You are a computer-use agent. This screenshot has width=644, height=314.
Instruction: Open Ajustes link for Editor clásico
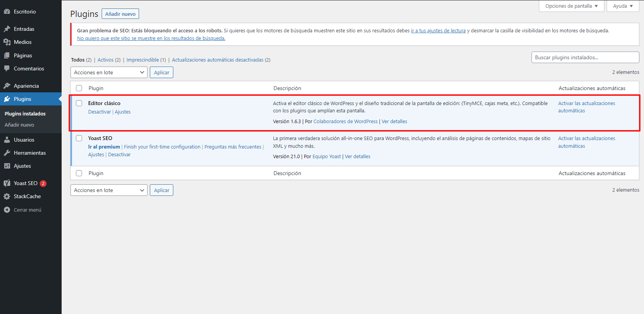coord(122,112)
